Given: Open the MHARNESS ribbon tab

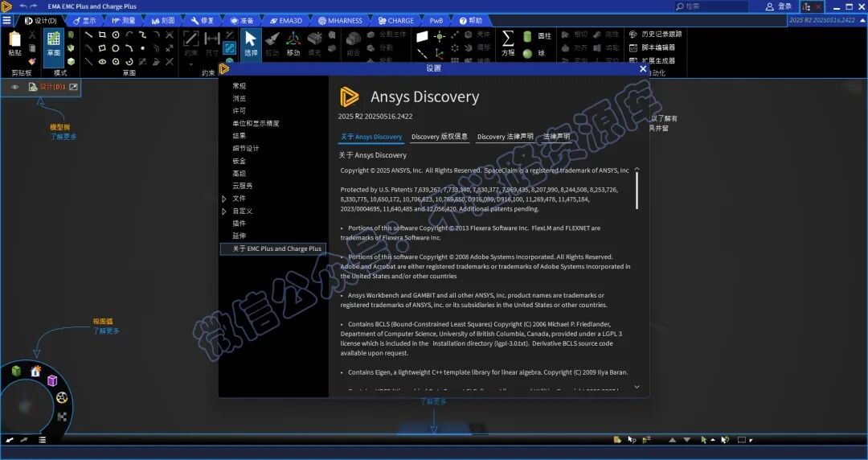Looking at the screenshot, I should click(x=341, y=20).
